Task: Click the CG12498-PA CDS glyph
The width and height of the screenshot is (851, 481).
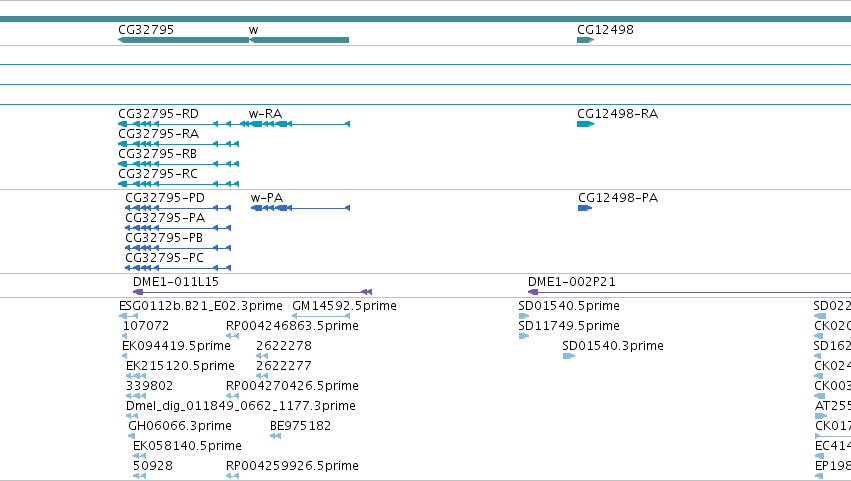Action: (585, 208)
